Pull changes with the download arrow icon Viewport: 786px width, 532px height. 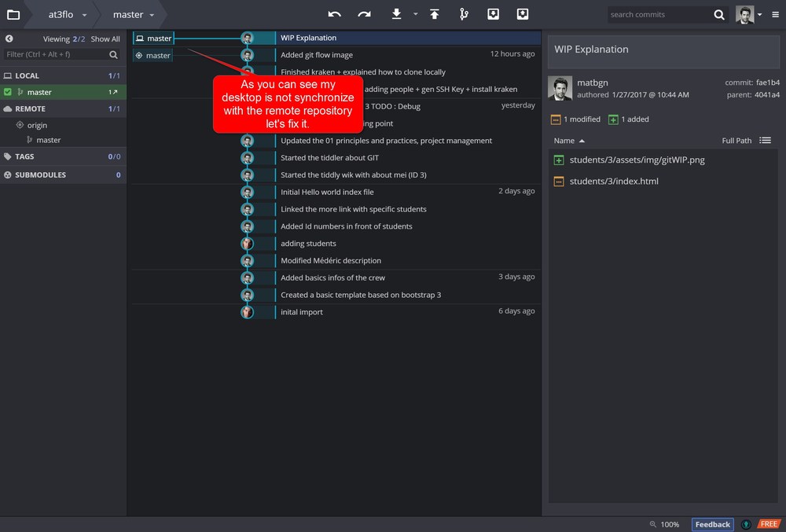coord(396,14)
